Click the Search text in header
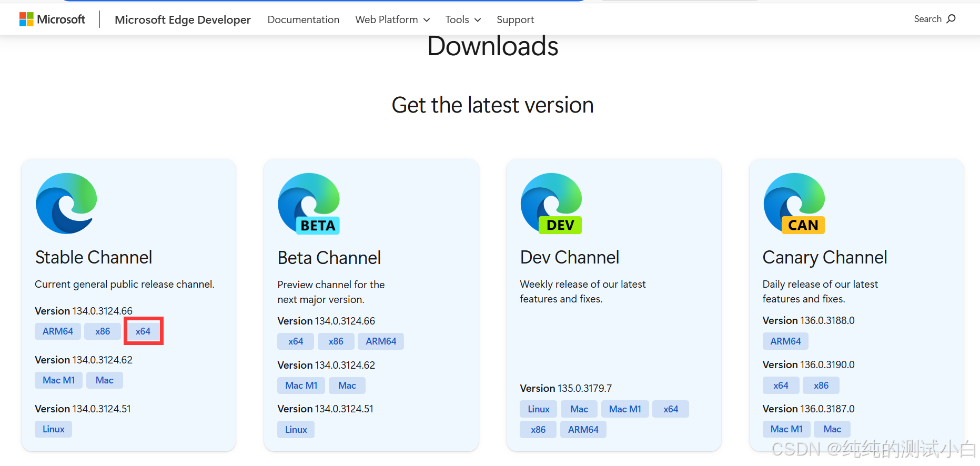The height and width of the screenshot is (466, 980). [927, 19]
